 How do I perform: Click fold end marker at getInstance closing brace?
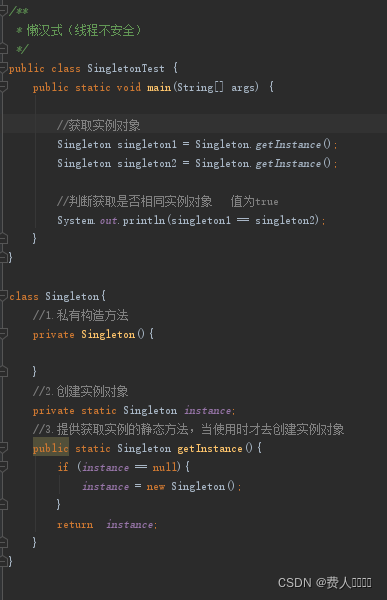coord(3,542)
